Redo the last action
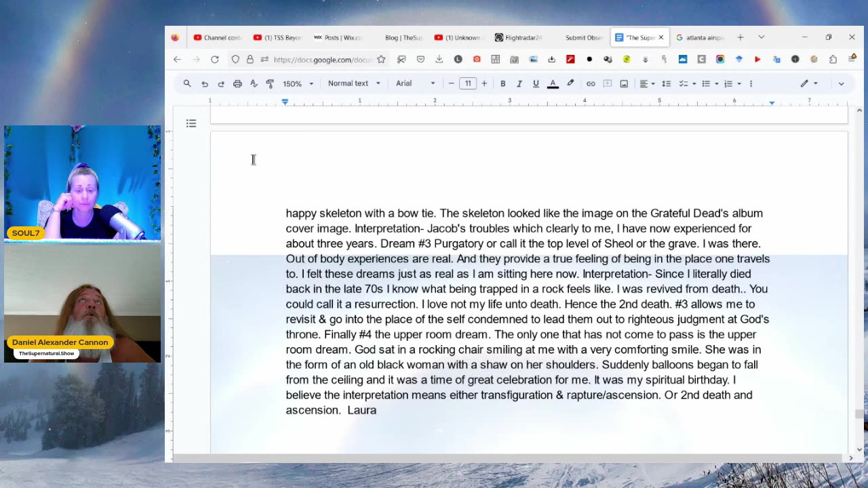The width and height of the screenshot is (868, 488). tap(221, 83)
